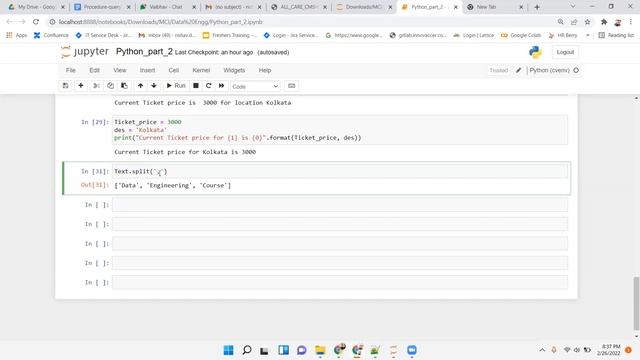Click the Trusted notebook indicator

pyautogui.click(x=498, y=70)
